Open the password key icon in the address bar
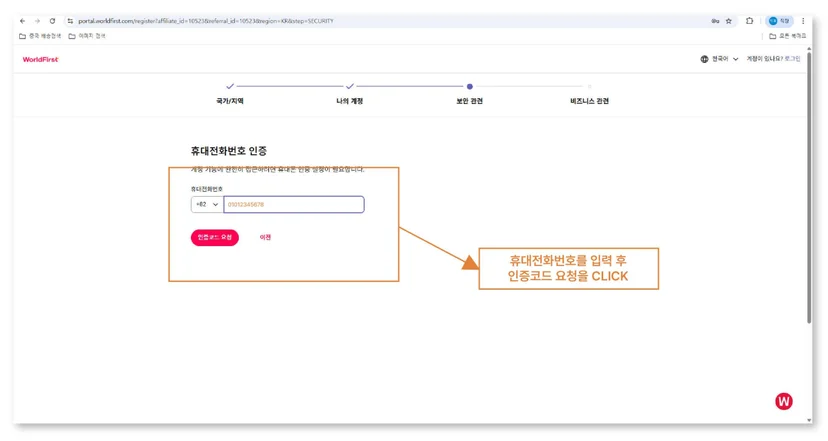828x441 pixels. point(715,21)
